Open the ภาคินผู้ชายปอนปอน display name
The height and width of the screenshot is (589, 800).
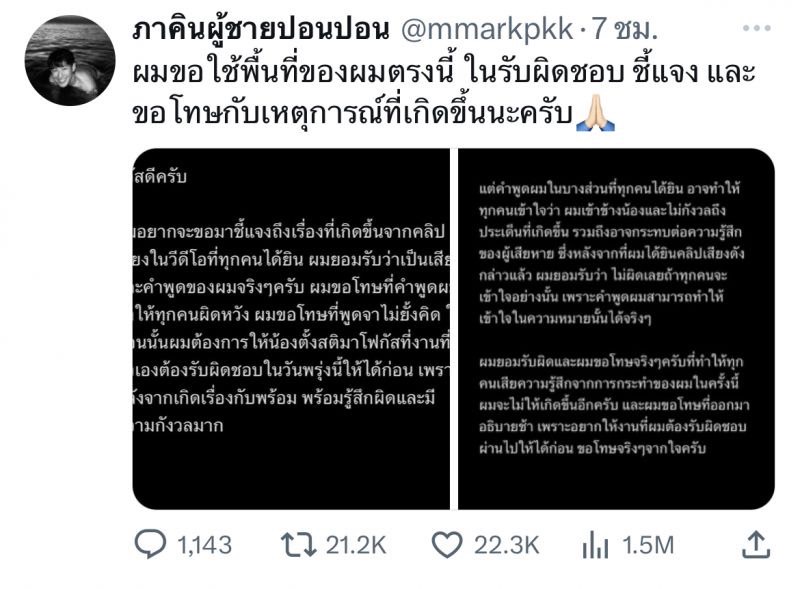(x=261, y=29)
